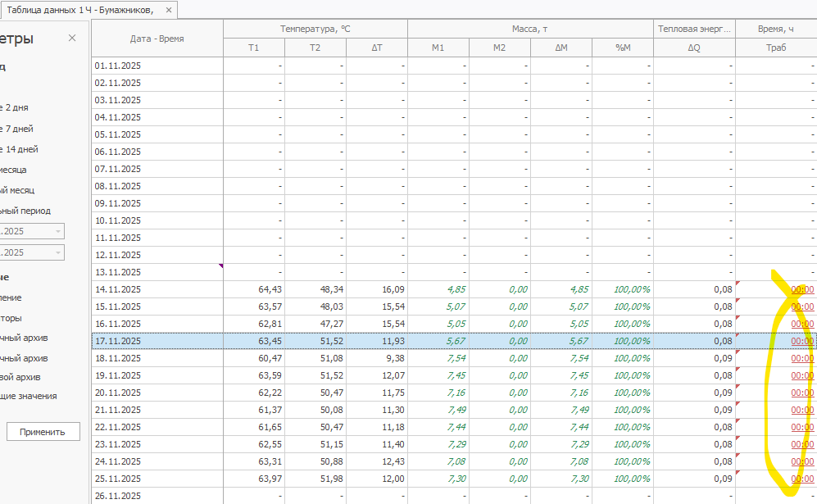Open the lower date dropdown arrow
The width and height of the screenshot is (817, 504).
[58, 253]
